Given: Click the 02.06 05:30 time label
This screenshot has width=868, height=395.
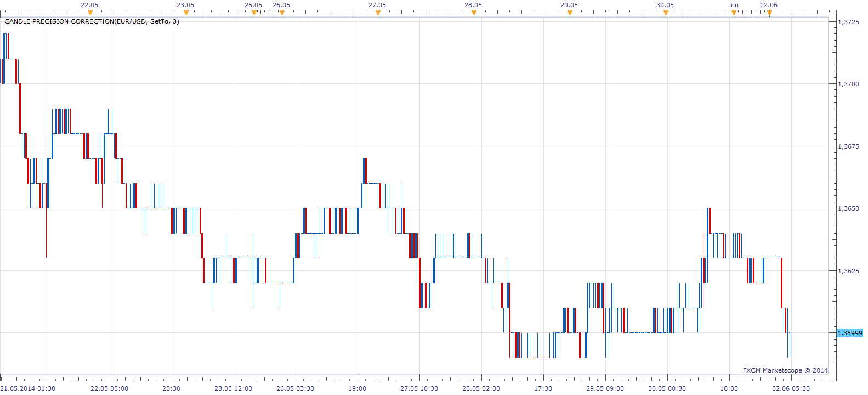Looking at the screenshot, I should tap(791, 388).
